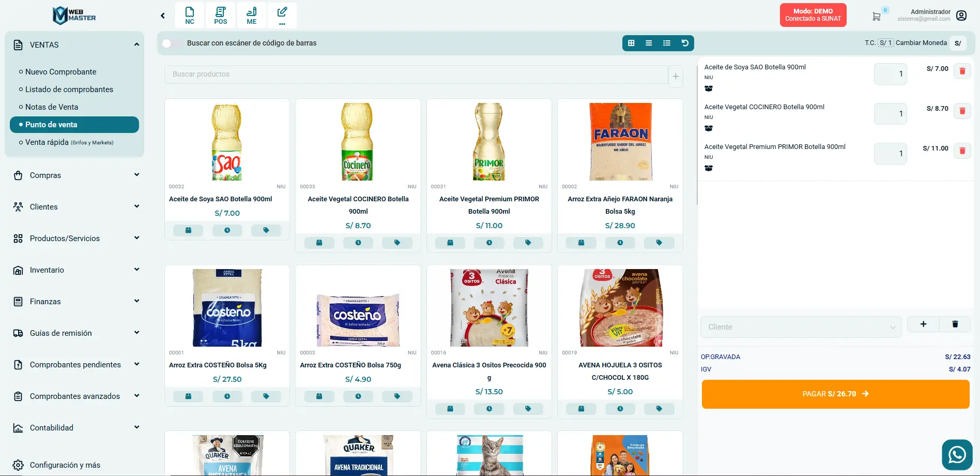Screen dimensions: 980x476
Task: Open the shopping cart icon in header
Action: pos(876,17)
